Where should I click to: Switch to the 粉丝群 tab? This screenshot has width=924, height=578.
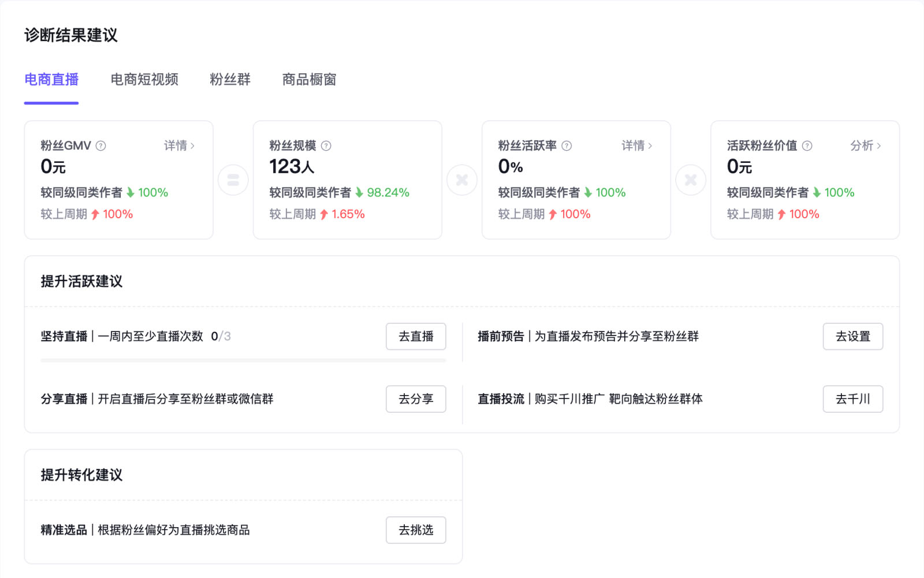[230, 80]
